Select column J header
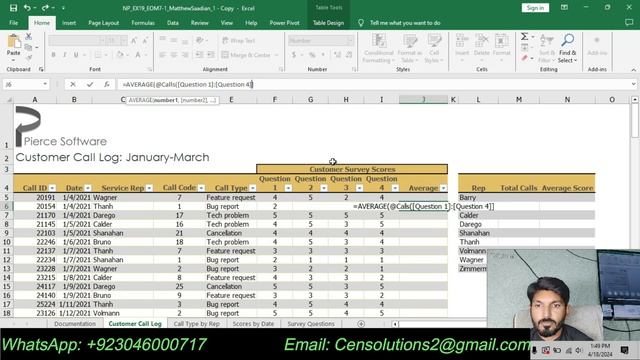The width and height of the screenshot is (640, 360). tap(423, 100)
